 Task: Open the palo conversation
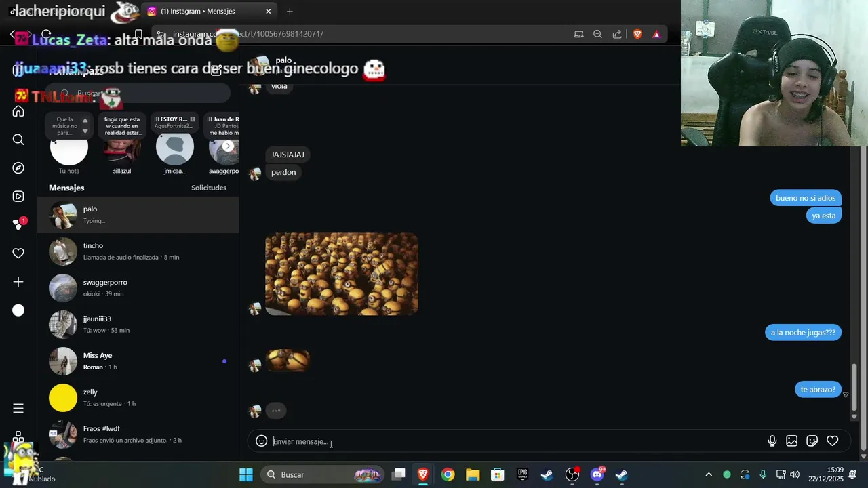[x=138, y=214]
